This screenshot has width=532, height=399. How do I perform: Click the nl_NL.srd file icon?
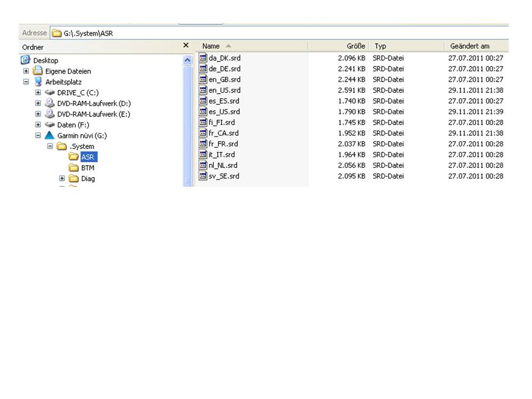click(x=203, y=165)
